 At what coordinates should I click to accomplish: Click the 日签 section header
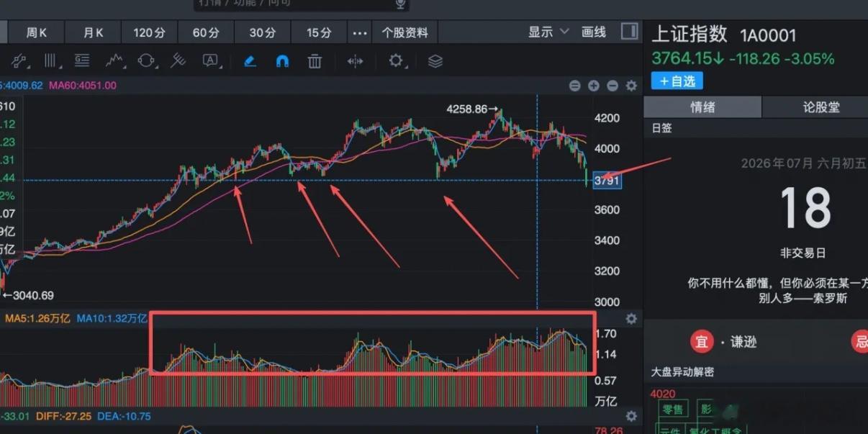tap(661, 127)
